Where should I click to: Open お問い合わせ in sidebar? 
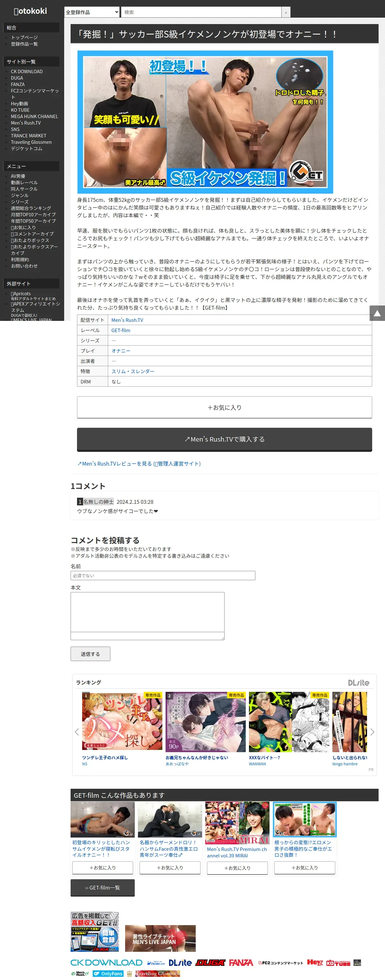coord(24,266)
